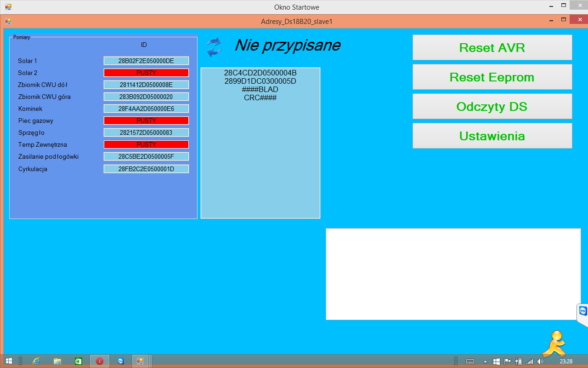Open File Explorer from the taskbar
Viewport: 588px width, 368px height.
(57, 361)
